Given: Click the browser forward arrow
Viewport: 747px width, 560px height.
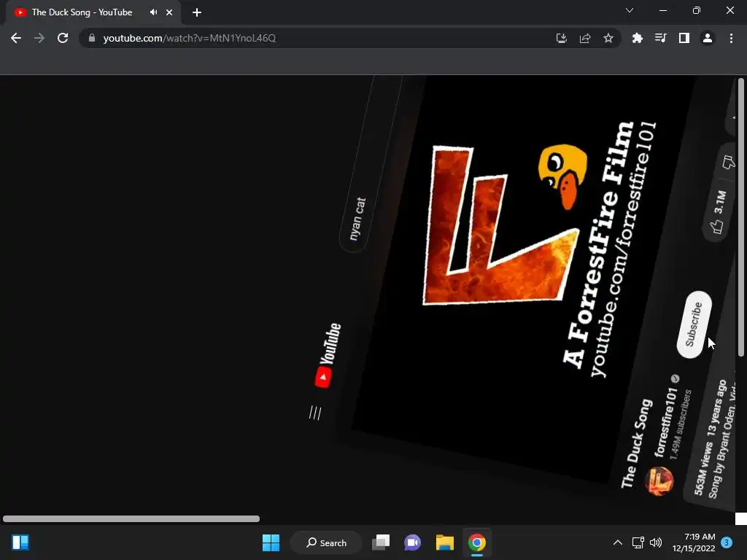Looking at the screenshot, I should 39,38.
